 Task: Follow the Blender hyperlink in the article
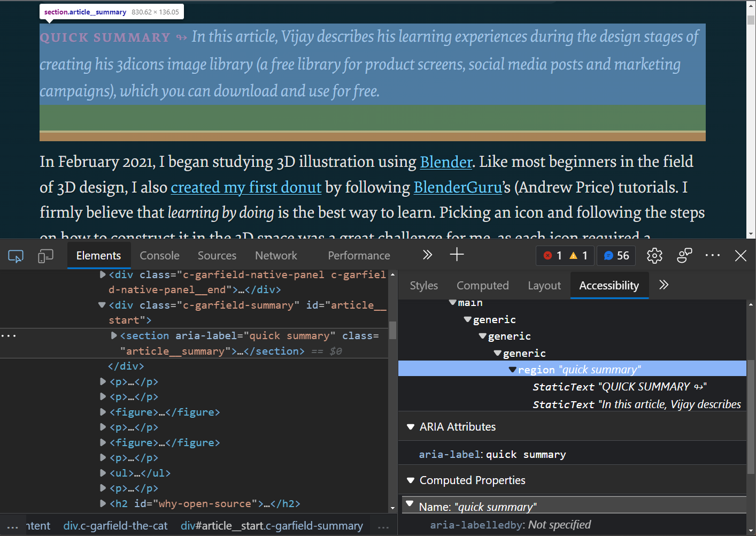pos(445,162)
